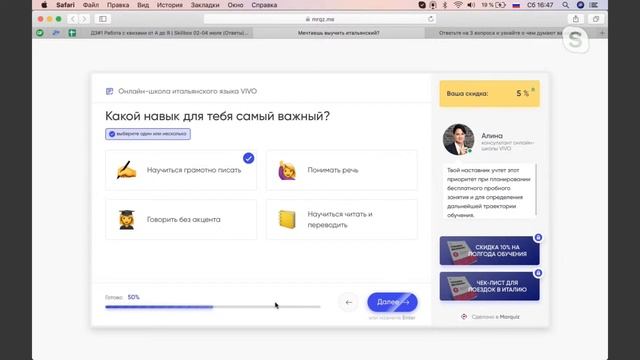
Task: Open new tab with plus button
Action: click(x=602, y=33)
